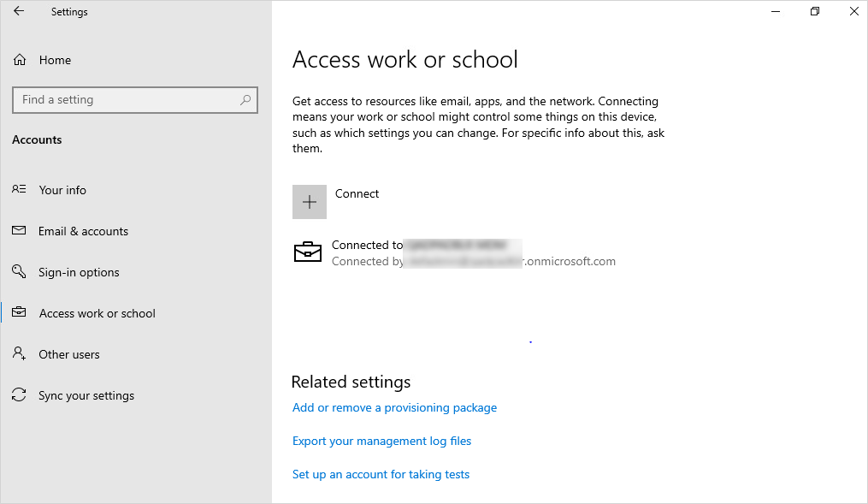This screenshot has width=868, height=504.
Task: Open Add or remove a provisioning package
Action: pos(394,407)
